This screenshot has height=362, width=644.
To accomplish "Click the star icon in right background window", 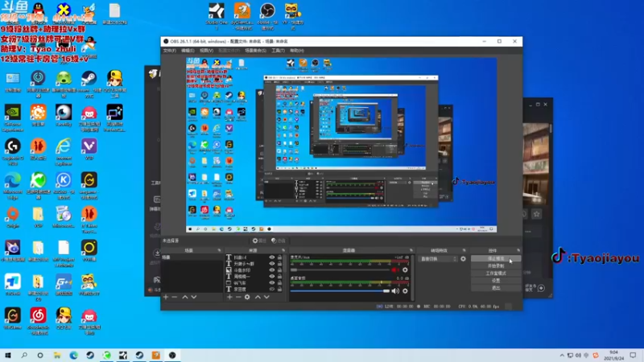I will pyautogui.click(x=536, y=214).
